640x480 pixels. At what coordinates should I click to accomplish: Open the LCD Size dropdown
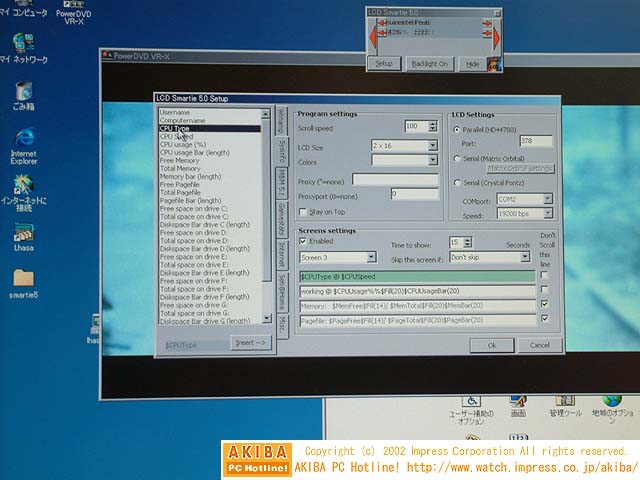coord(433,146)
